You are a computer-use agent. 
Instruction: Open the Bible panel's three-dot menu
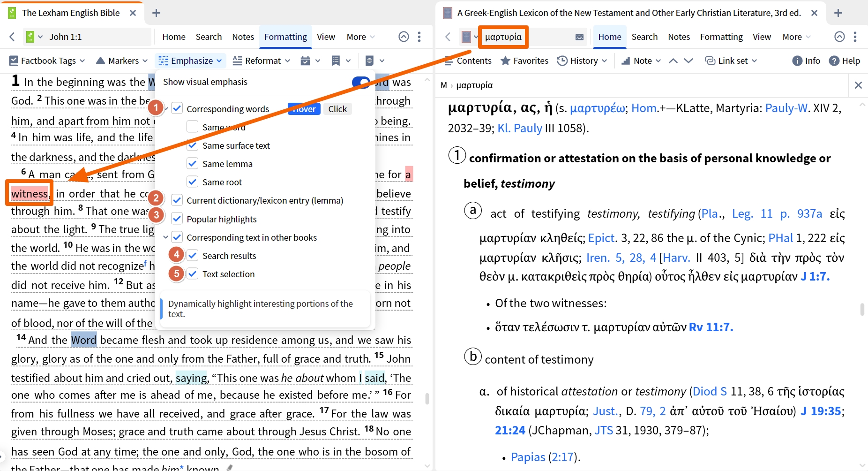coord(419,37)
